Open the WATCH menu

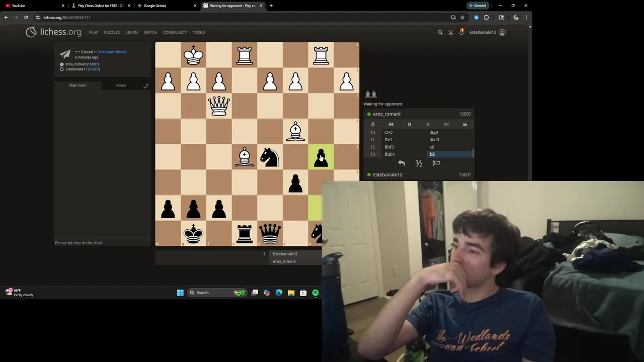click(x=150, y=32)
